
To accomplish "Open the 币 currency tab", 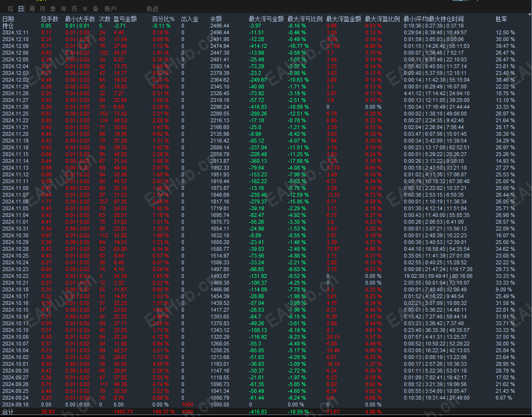I will click(74, 9).
